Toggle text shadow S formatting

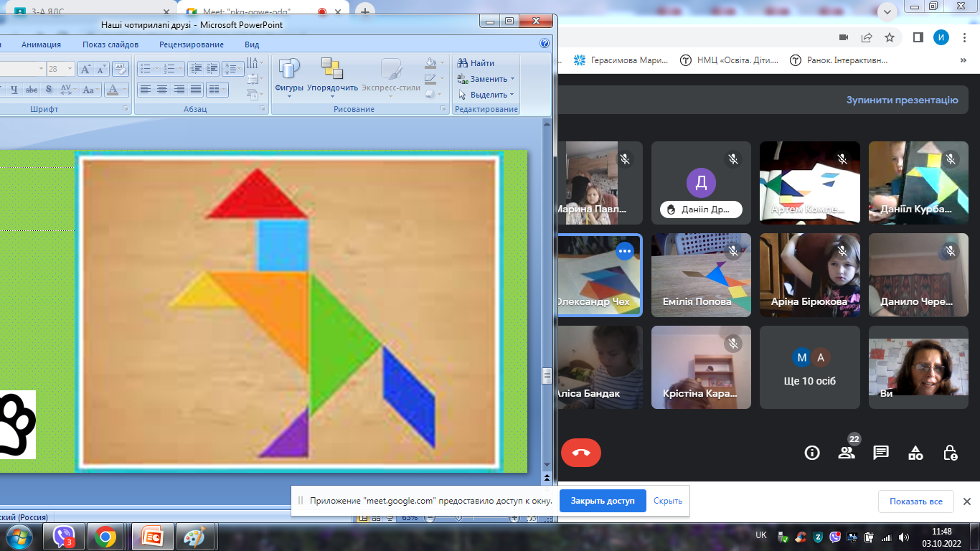[x=49, y=90]
